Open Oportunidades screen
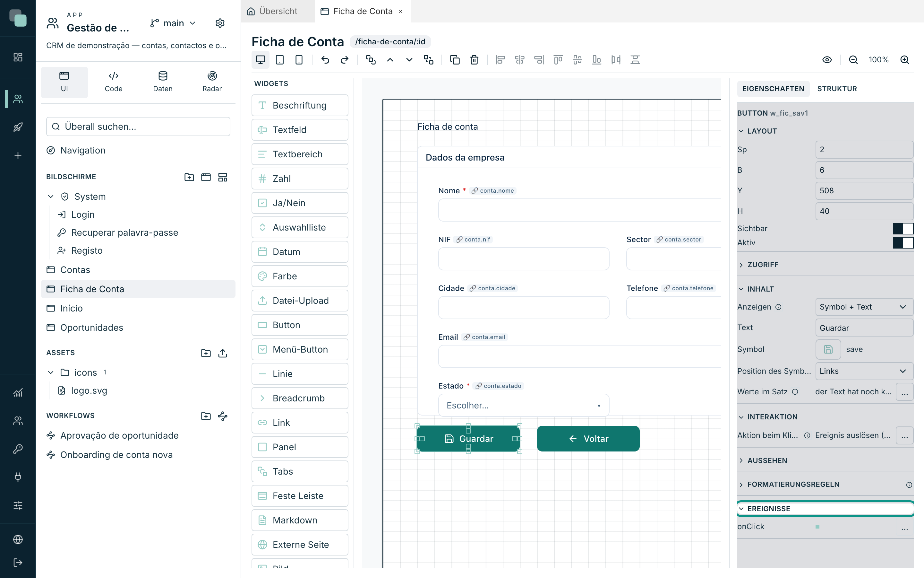 pyautogui.click(x=138, y=328)
